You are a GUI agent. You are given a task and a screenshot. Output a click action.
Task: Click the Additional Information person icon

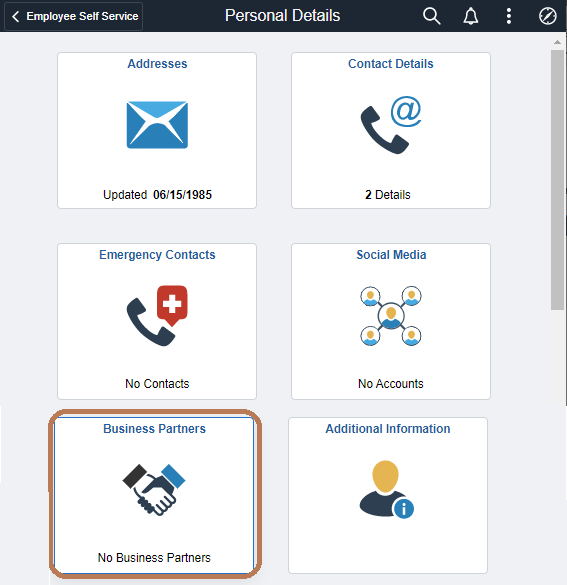(x=387, y=489)
